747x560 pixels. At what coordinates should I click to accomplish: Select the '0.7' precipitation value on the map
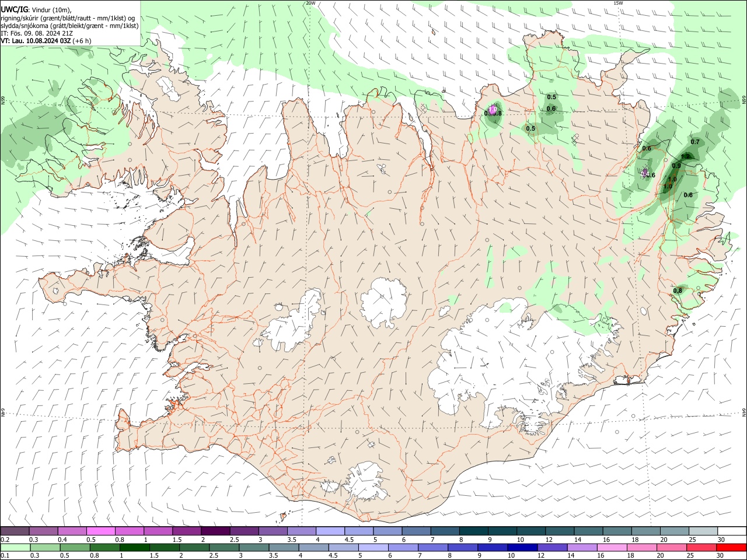click(695, 142)
